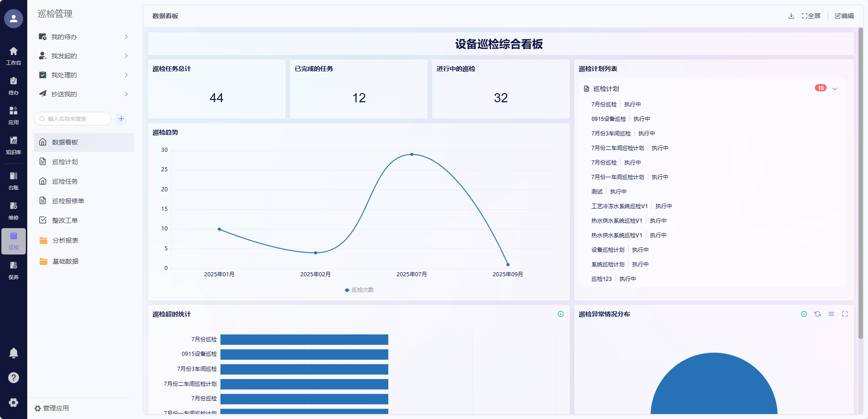Click the refresh icon on 巡检异常情况分布

pos(818,314)
